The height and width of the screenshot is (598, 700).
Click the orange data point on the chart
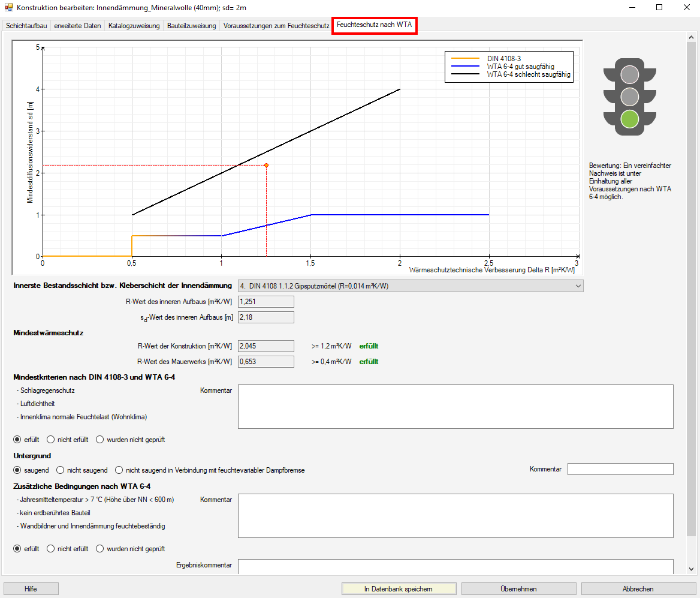click(266, 165)
